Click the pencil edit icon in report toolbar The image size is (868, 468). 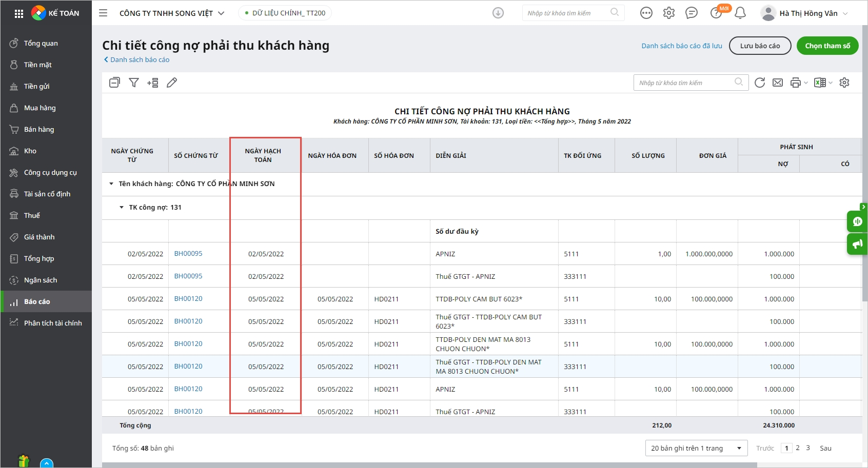pos(172,83)
